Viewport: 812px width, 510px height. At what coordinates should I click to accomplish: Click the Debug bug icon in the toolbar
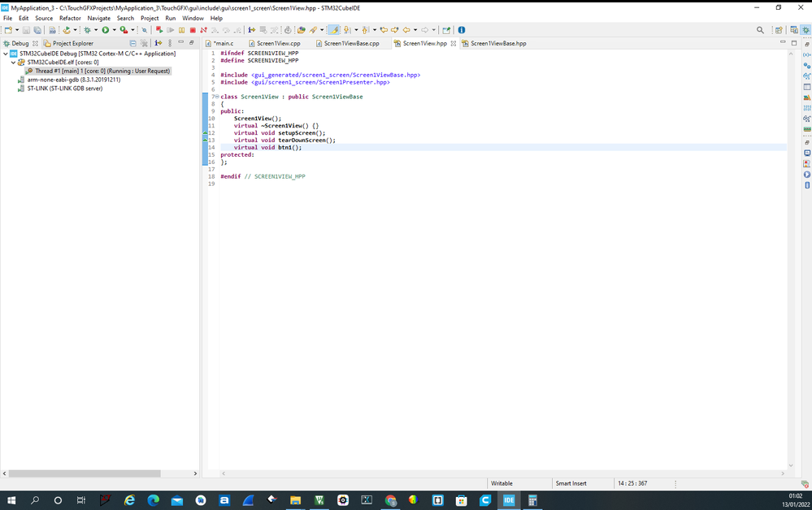[x=87, y=30]
